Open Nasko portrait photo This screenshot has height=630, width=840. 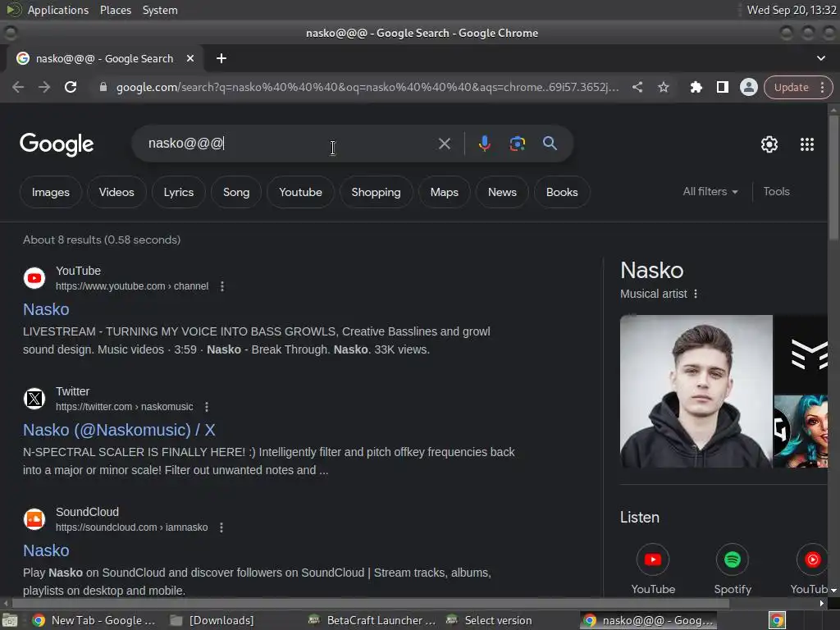coord(696,391)
